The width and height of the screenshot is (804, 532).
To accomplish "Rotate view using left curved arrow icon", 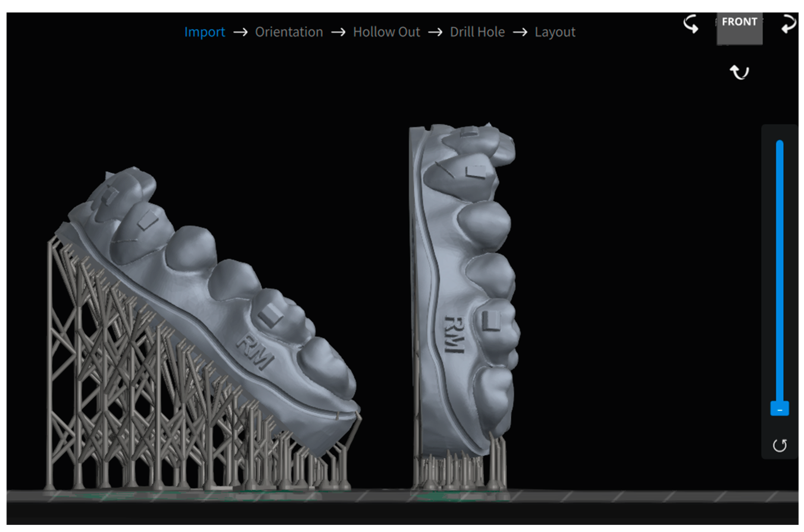I will point(691,24).
